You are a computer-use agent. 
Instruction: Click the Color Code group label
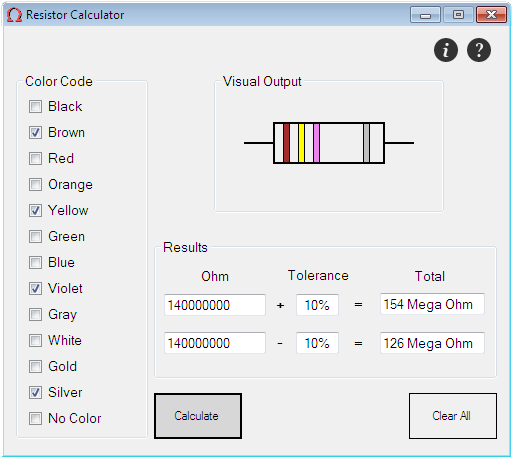[x=59, y=82]
